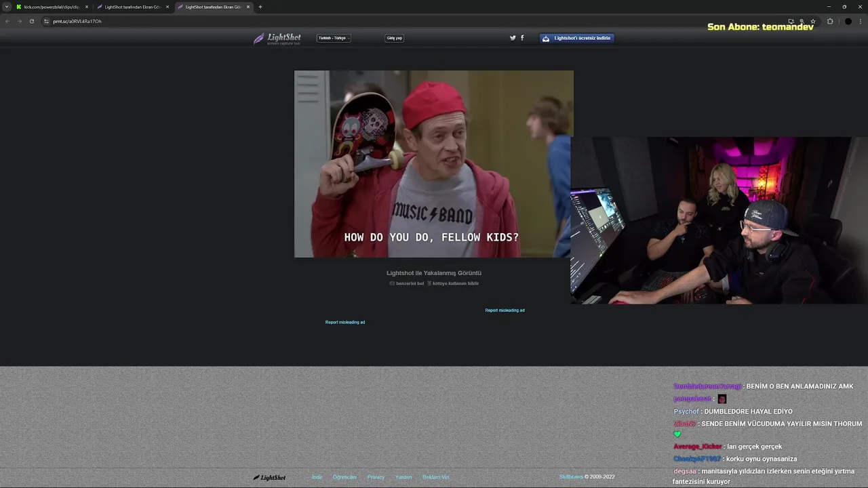Close the active LightShot tab

[248, 7]
